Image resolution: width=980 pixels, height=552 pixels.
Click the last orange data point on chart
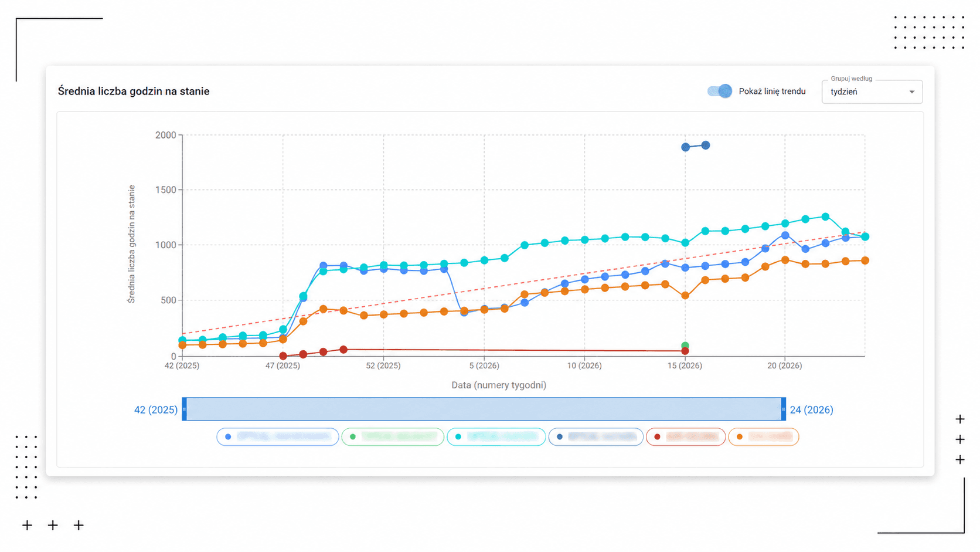[x=865, y=260]
